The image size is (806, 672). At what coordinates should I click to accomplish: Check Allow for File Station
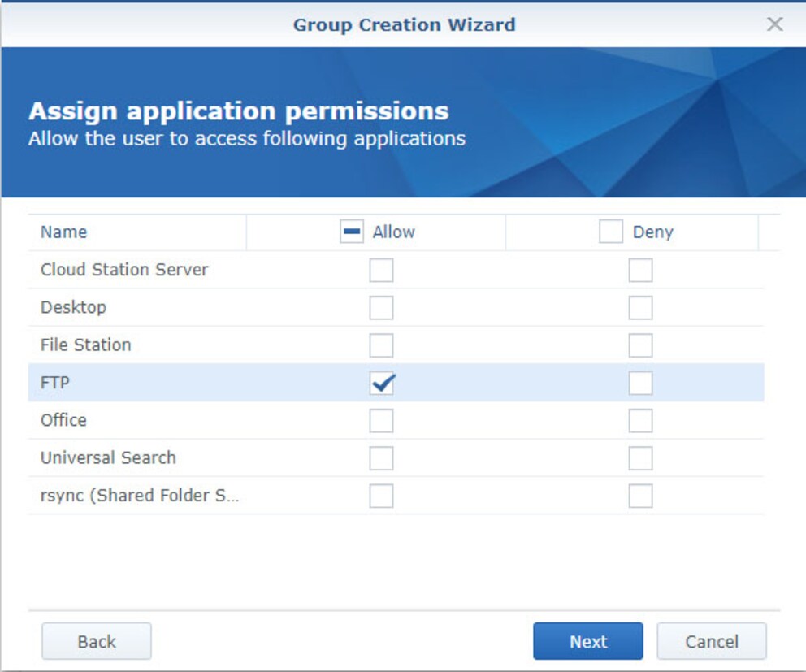381,345
